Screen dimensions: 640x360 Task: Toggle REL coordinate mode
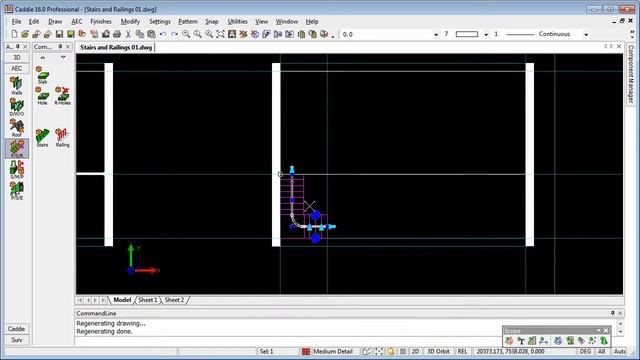462,351
